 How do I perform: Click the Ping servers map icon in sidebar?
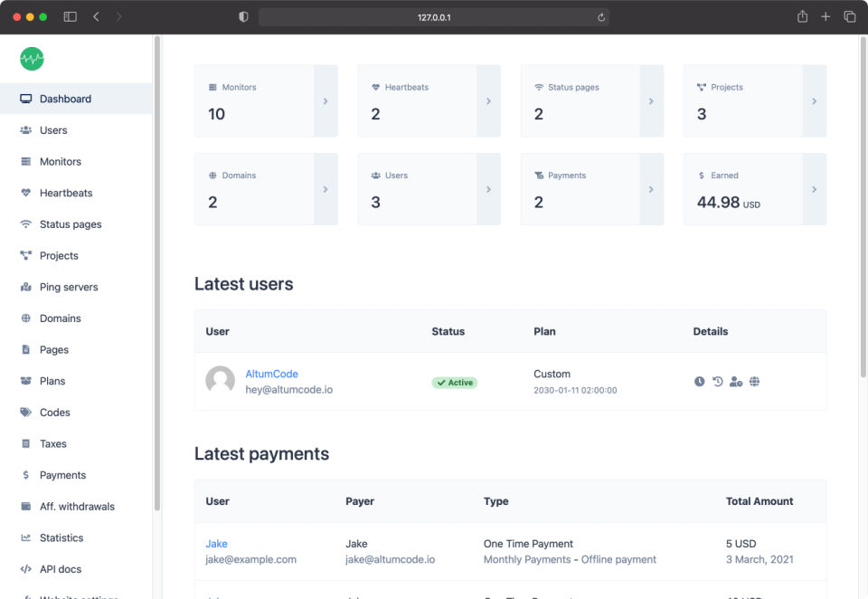[x=25, y=287]
